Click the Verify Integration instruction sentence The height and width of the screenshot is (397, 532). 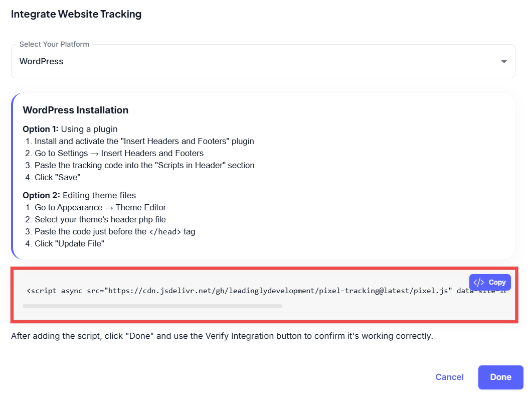pos(222,336)
